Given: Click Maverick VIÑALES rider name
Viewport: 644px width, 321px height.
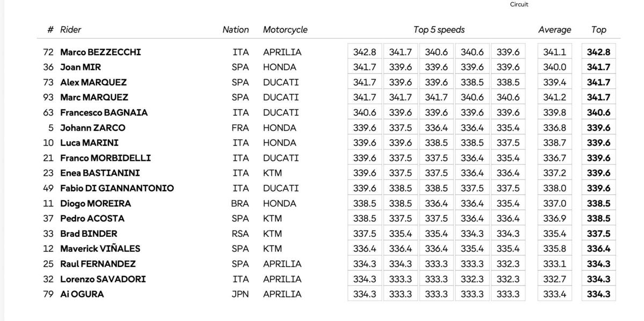Looking at the screenshot, I should 100,249.
